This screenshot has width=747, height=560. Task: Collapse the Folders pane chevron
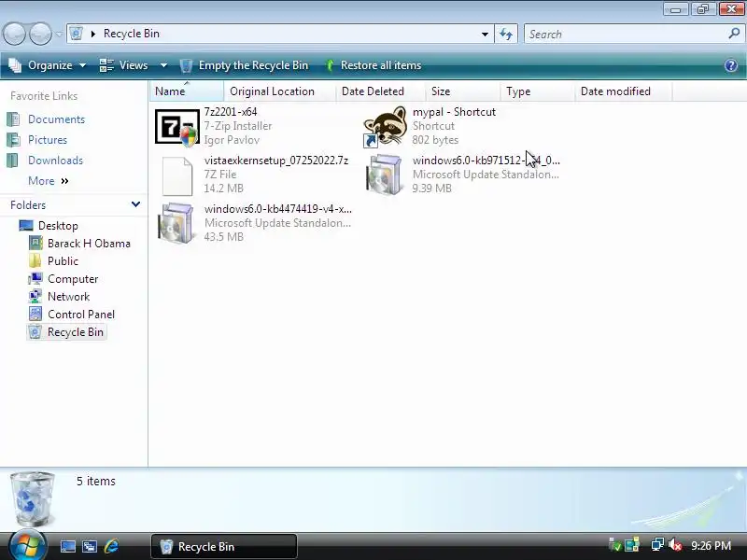[135, 204]
